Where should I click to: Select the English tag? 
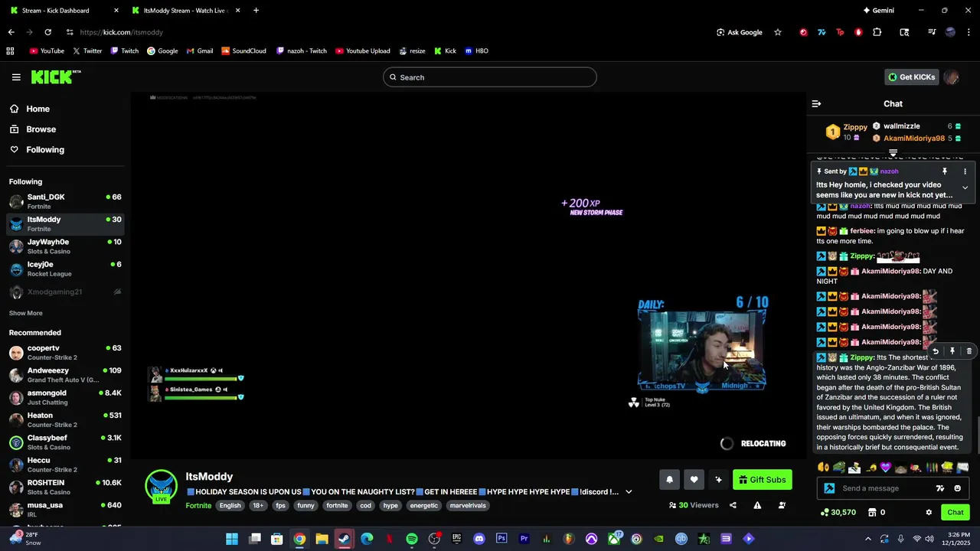tap(230, 506)
